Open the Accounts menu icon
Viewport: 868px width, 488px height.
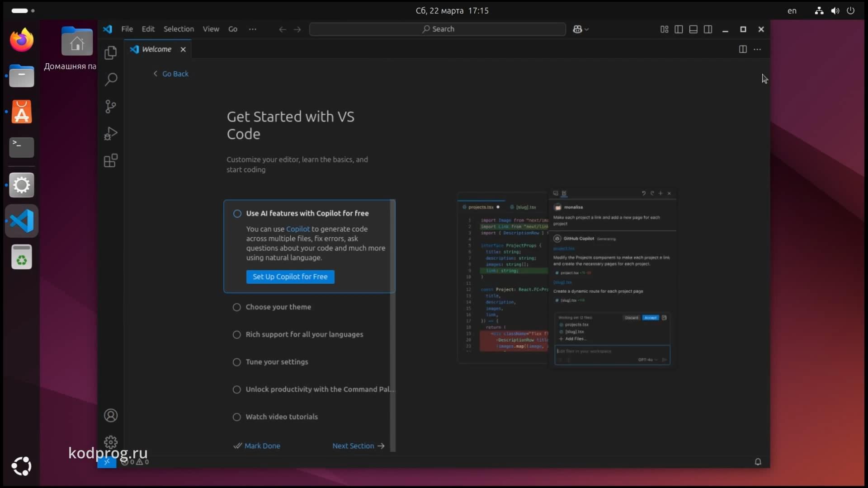coord(111,415)
